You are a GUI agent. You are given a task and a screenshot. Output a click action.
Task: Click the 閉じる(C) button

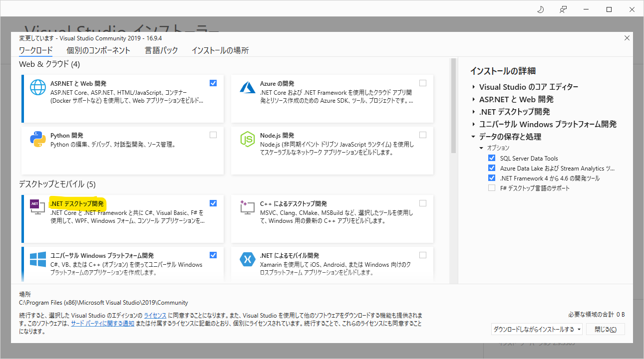pyautogui.click(x=605, y=330)
